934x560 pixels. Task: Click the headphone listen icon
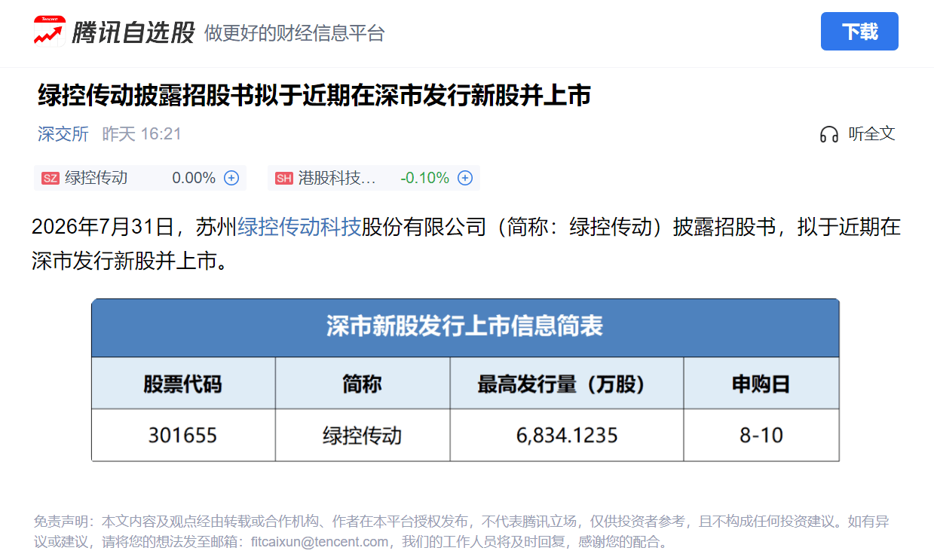pos(829,134)
